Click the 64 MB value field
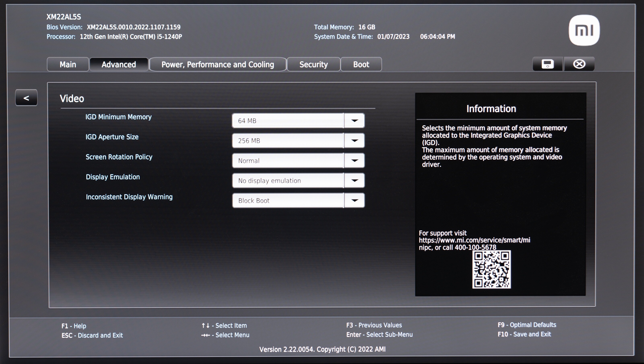644x364 pixels. click(x=288, y=121)
